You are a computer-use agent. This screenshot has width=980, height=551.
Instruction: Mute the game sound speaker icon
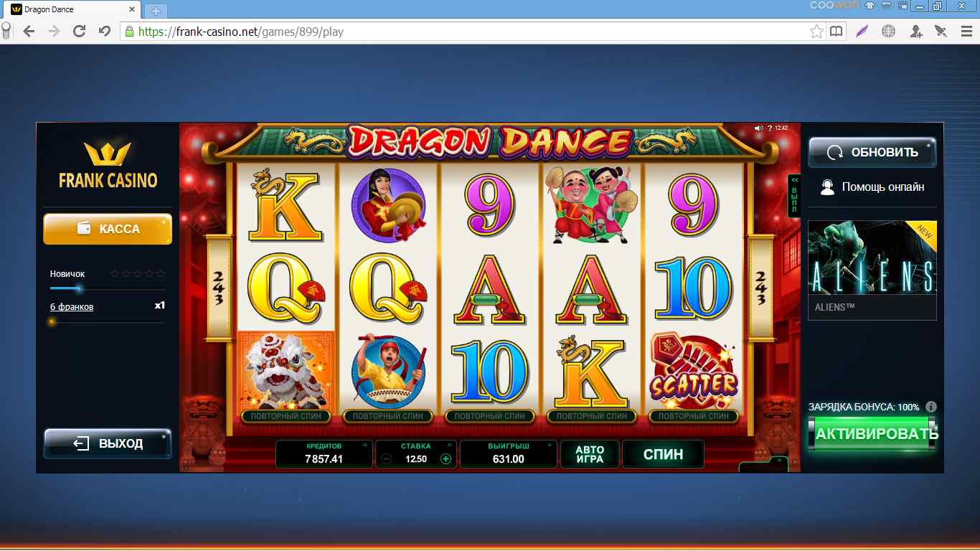pos(758,128)
